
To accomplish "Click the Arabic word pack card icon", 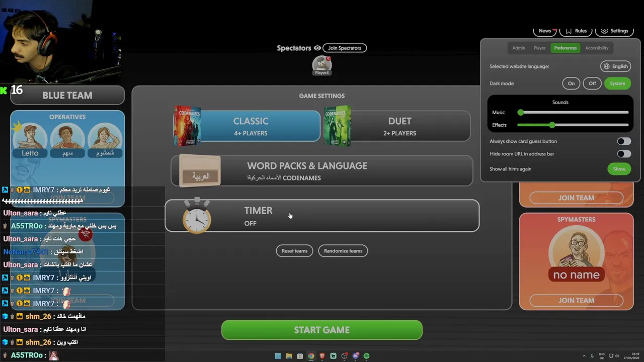I will [200, 171].
